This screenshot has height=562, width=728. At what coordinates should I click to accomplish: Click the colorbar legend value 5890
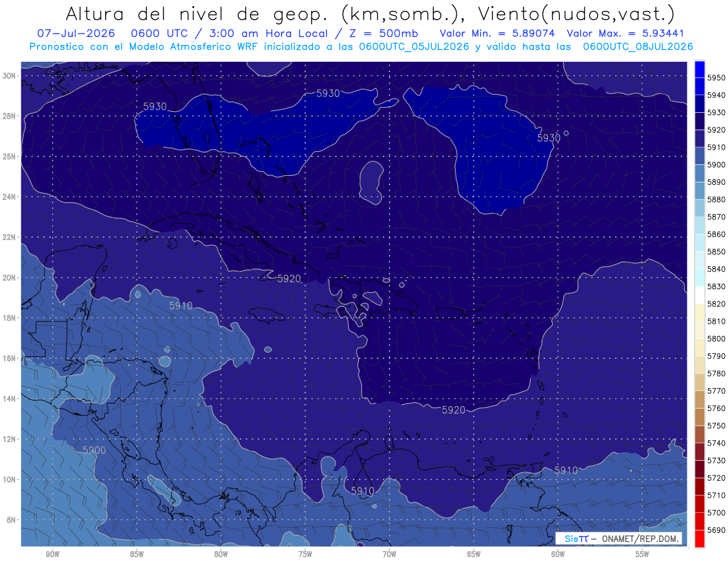click(x=716, y=182)
